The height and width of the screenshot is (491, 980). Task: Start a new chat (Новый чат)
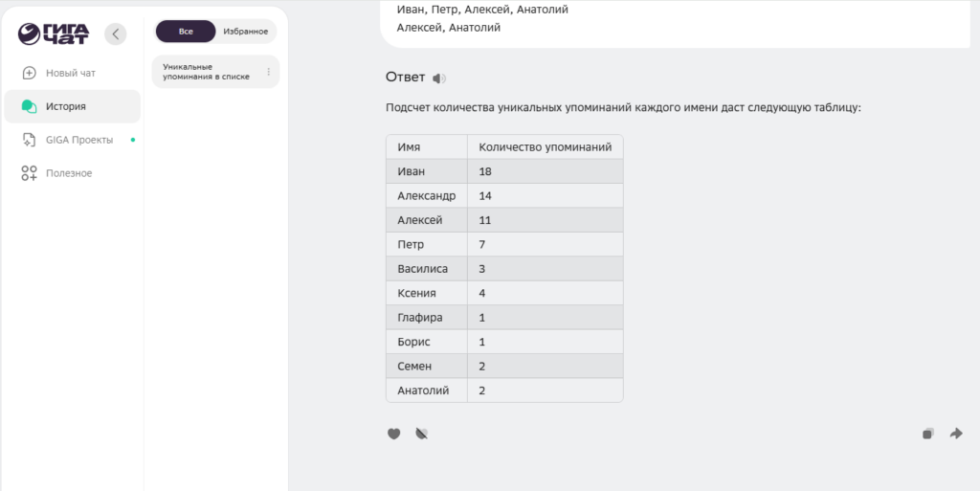coord(71,73)
